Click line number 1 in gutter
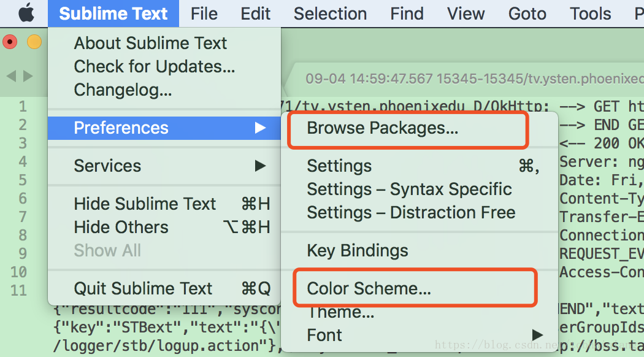644x357 pixels. click(23, 106)
